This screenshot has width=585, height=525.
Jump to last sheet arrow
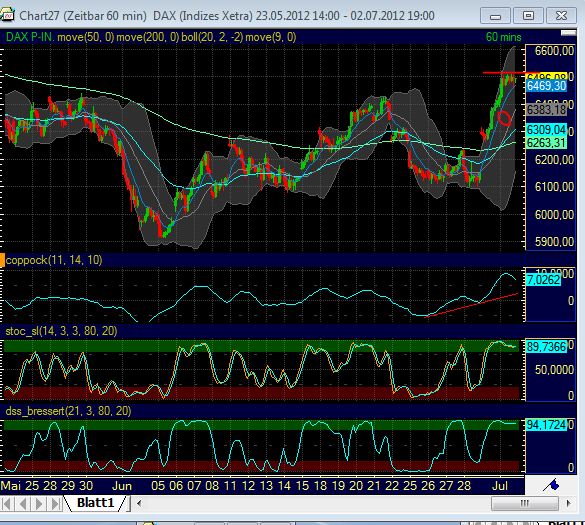tap(55, 504)
